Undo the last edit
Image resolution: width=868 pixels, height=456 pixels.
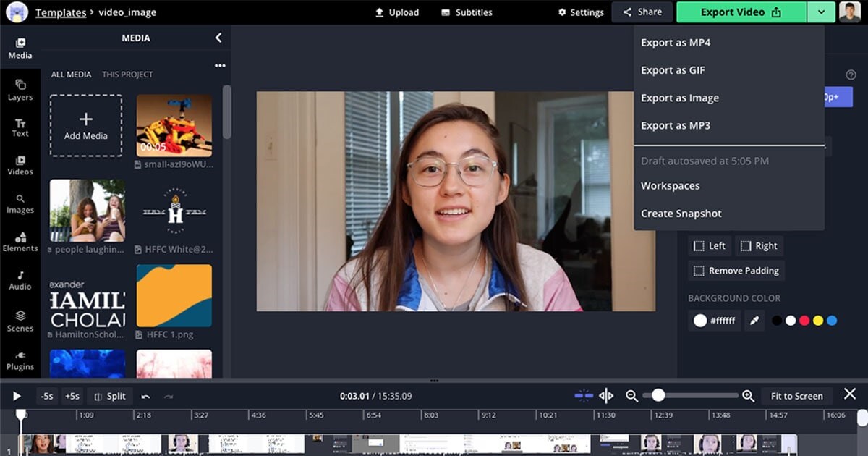146,396
